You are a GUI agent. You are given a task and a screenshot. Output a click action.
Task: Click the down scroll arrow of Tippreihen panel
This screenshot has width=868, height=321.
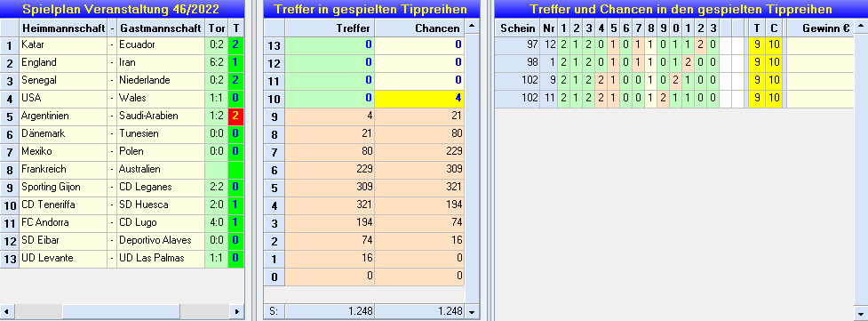861,311
